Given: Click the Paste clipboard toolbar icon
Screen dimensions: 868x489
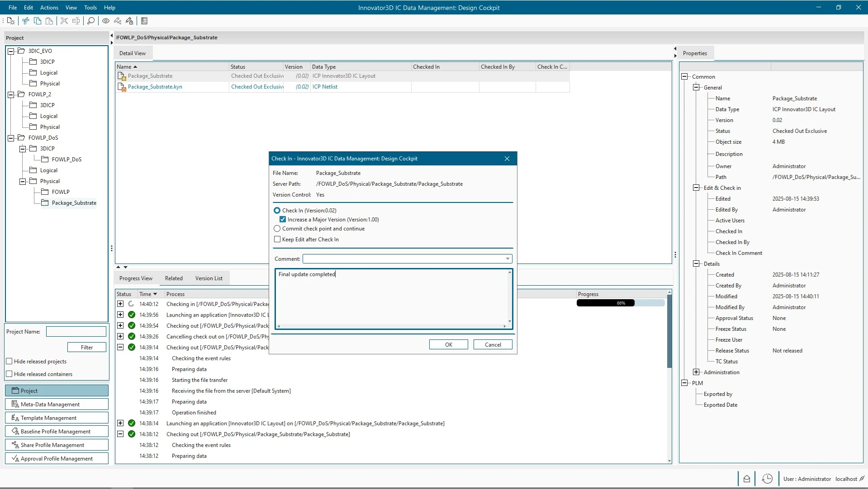Looking at the screenshot, I should coord(49,21).
